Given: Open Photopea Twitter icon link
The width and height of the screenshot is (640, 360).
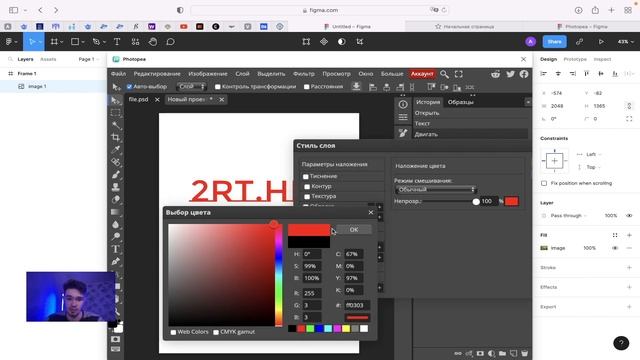Looking at the screenshot, I should [x=510, y=74].
